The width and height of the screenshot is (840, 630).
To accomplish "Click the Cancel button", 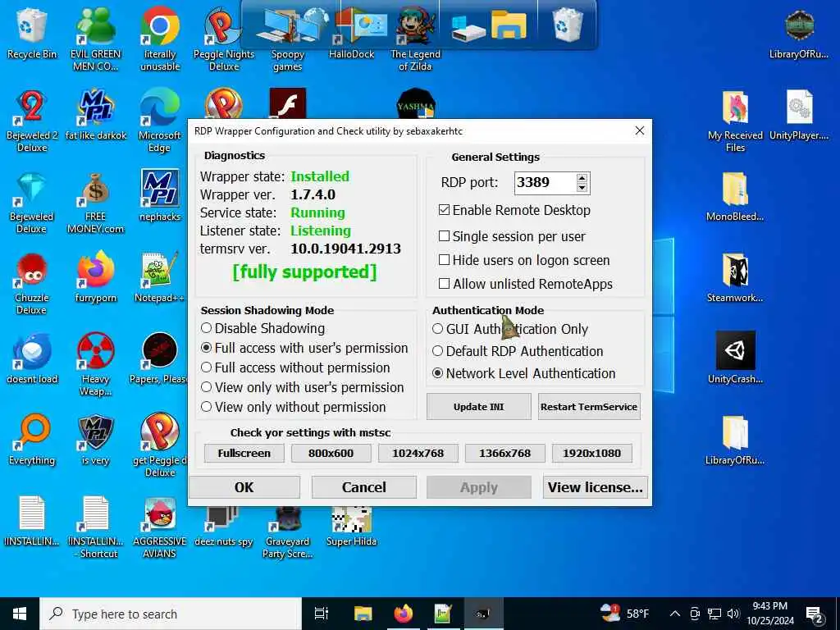I will pyautogui.click(x=363, y=487).
